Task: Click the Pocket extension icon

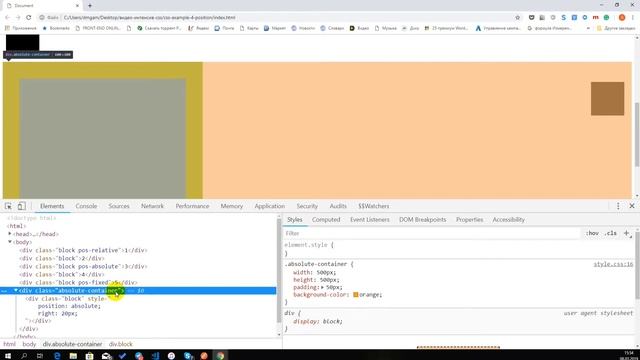Action: click(531, 18)
